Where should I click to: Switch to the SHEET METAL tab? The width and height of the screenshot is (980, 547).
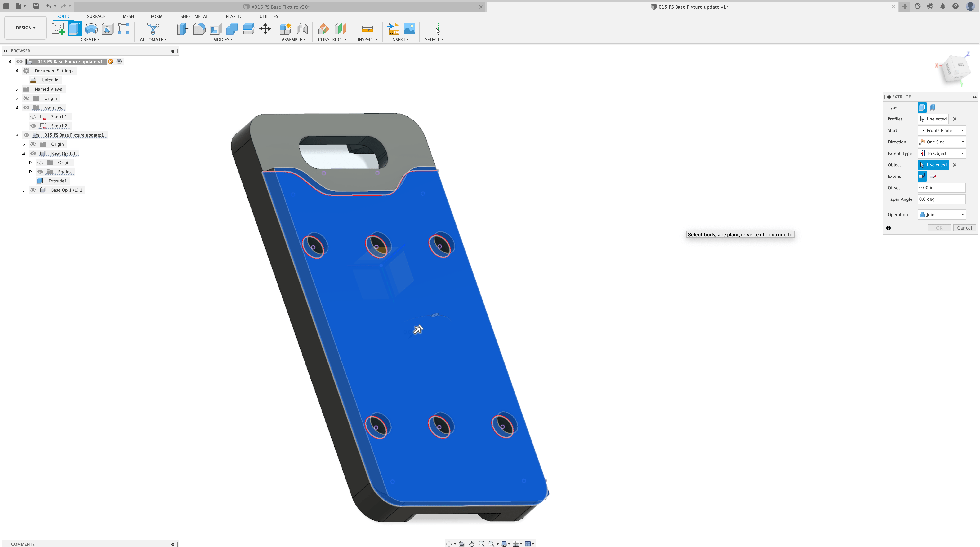tap(194, 16)
